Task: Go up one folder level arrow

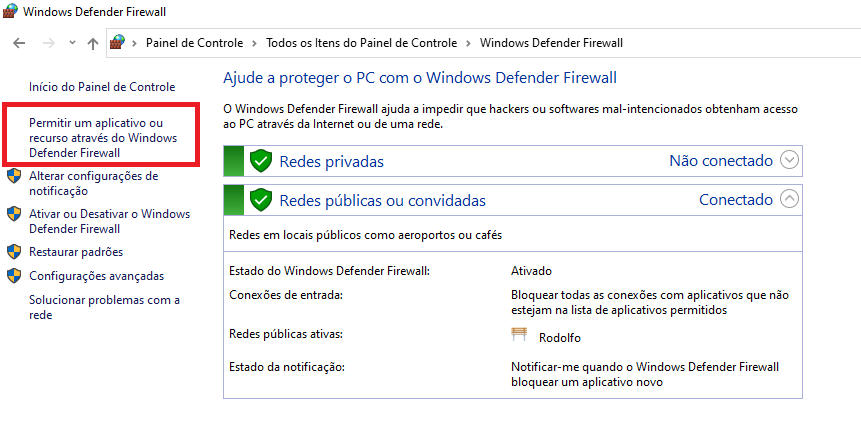Action: (x=93, y=43)
